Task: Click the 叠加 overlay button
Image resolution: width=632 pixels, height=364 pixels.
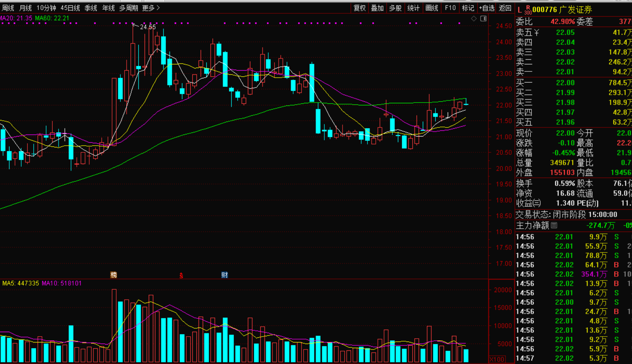Action: click(x=377, y=8)
